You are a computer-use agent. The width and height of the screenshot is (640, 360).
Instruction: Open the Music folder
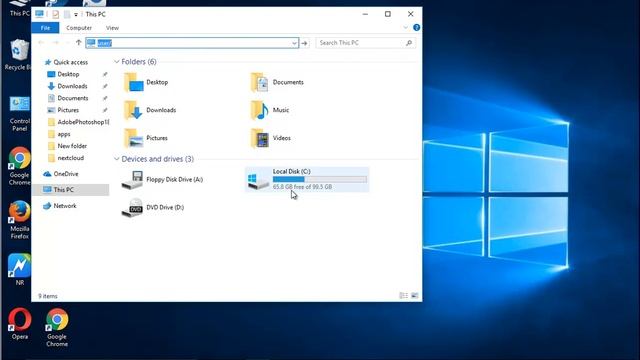[270, 110]
